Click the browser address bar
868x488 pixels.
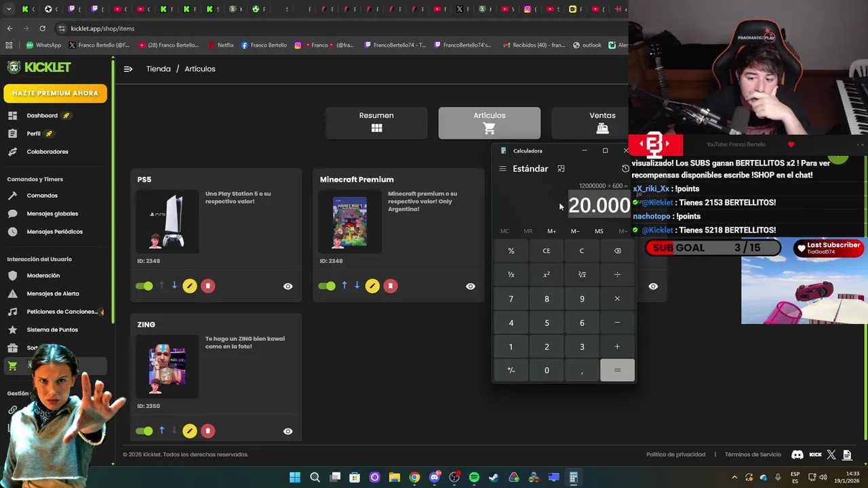tap(339, 28)
